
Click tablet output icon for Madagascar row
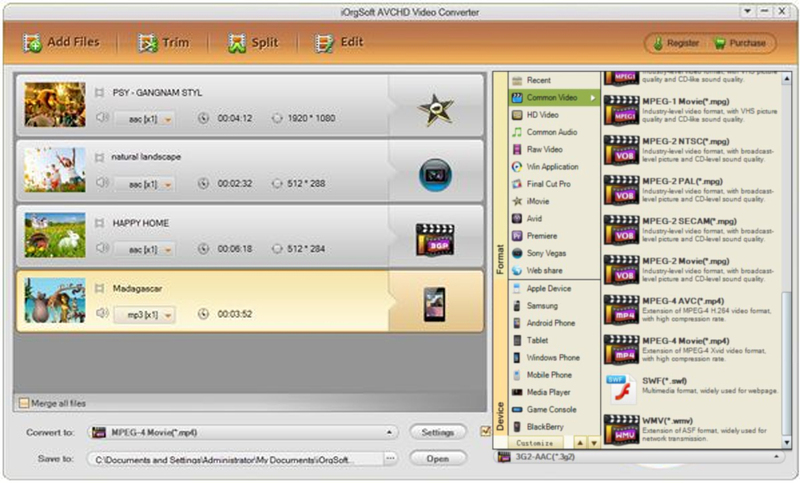pyautogui.click(x=435, y=304)
